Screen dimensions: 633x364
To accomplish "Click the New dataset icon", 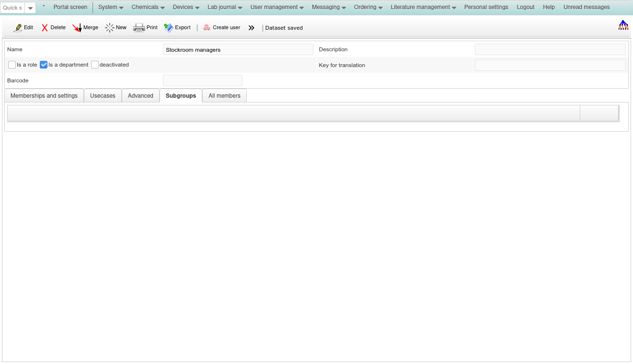I will 110,28.
